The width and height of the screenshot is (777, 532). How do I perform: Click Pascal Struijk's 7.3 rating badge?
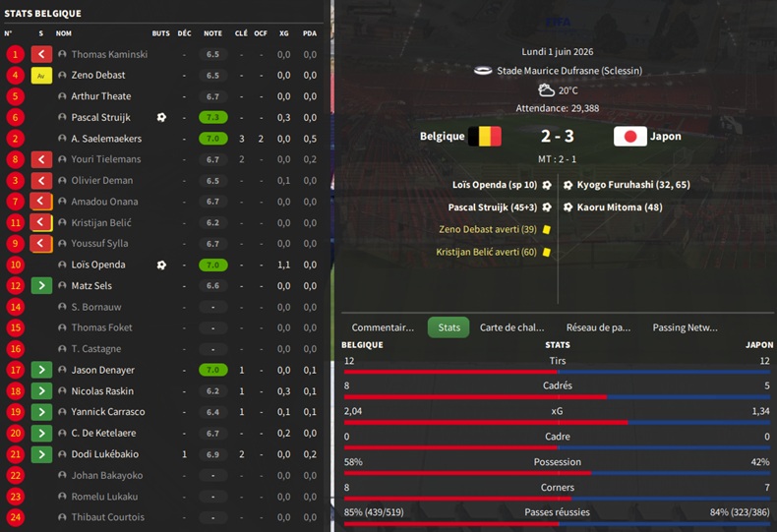point(212,117)
